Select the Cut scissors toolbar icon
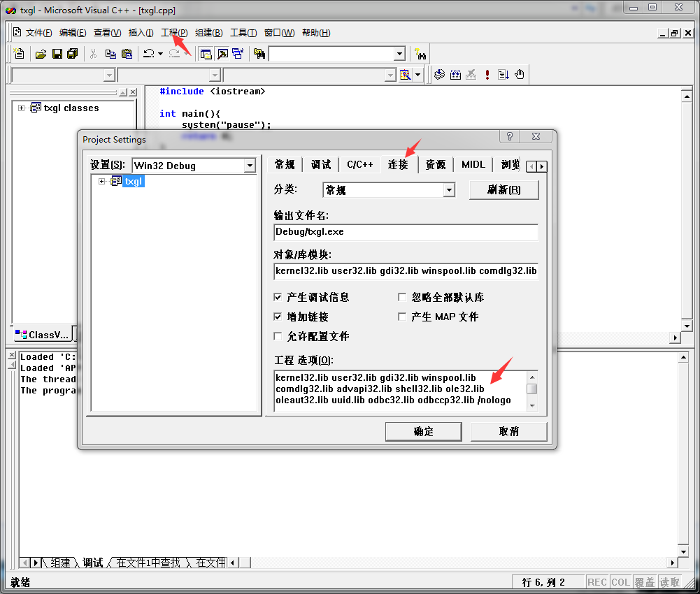Viewport: 700px width, 594px height. point(93,53)
